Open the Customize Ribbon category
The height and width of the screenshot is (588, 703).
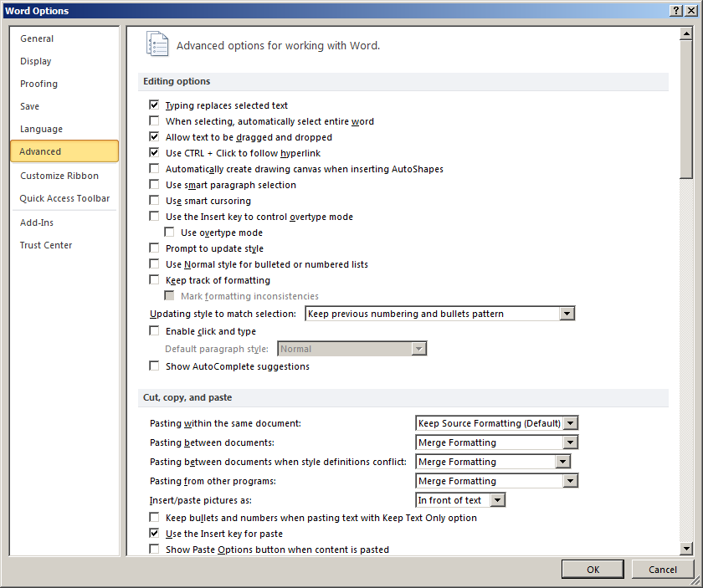pyautogui.click(x=59, y=176)
